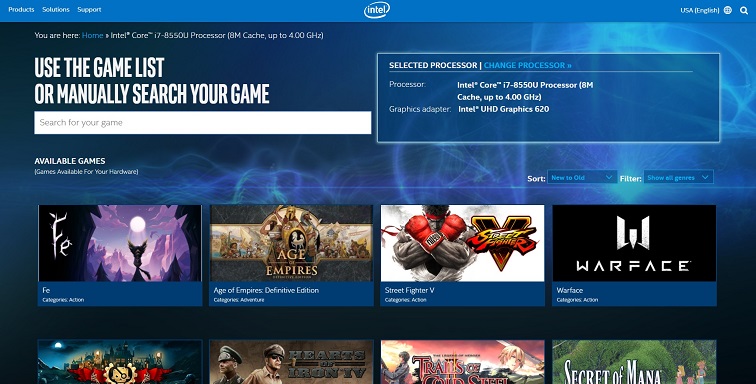Screen dimensions: 756x384
Task: Open the Warface game thumbnail
Action: coord(634,243)
